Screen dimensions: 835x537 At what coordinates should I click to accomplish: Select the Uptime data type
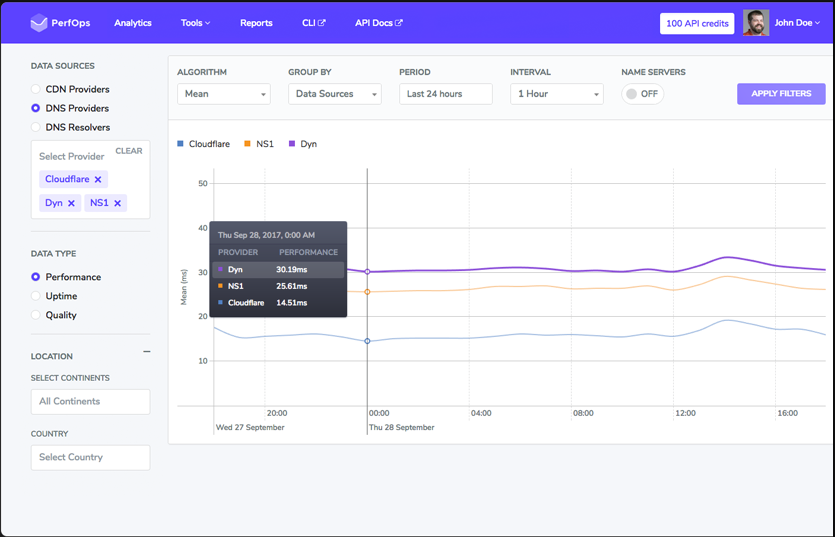(x=36, y=296)
